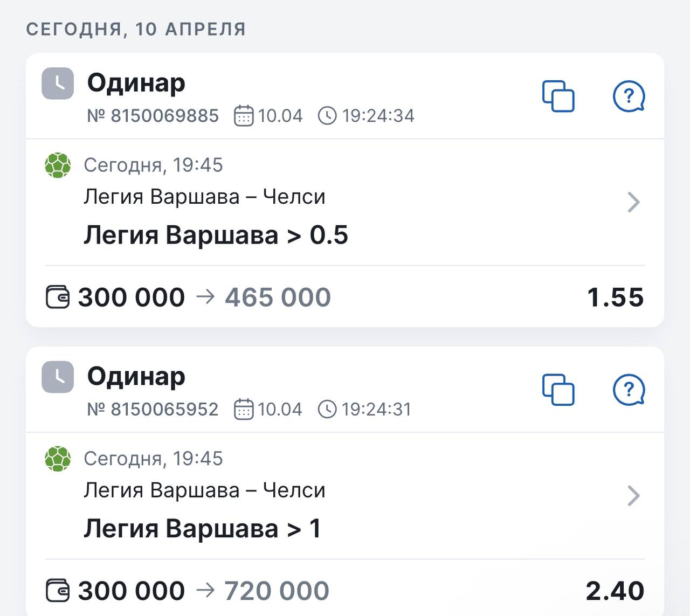
Task: Tap calendar icon on bet placed 19:24:34
Action: tap(243, 115)
